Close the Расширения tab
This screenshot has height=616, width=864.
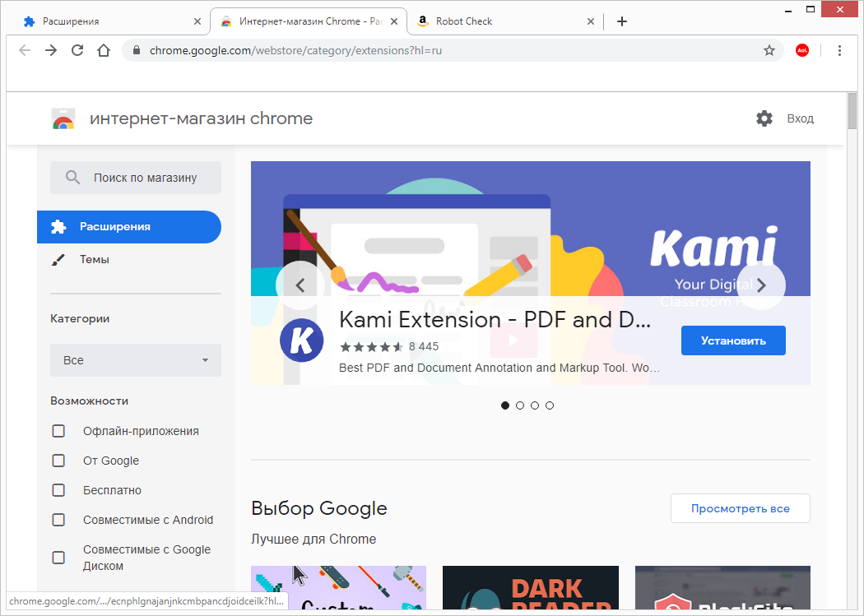(x=197, y=21)
